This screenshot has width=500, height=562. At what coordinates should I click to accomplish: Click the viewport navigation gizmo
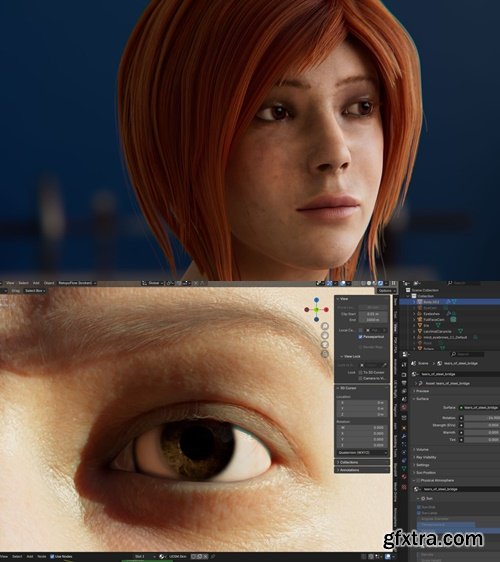click(316, 310)
